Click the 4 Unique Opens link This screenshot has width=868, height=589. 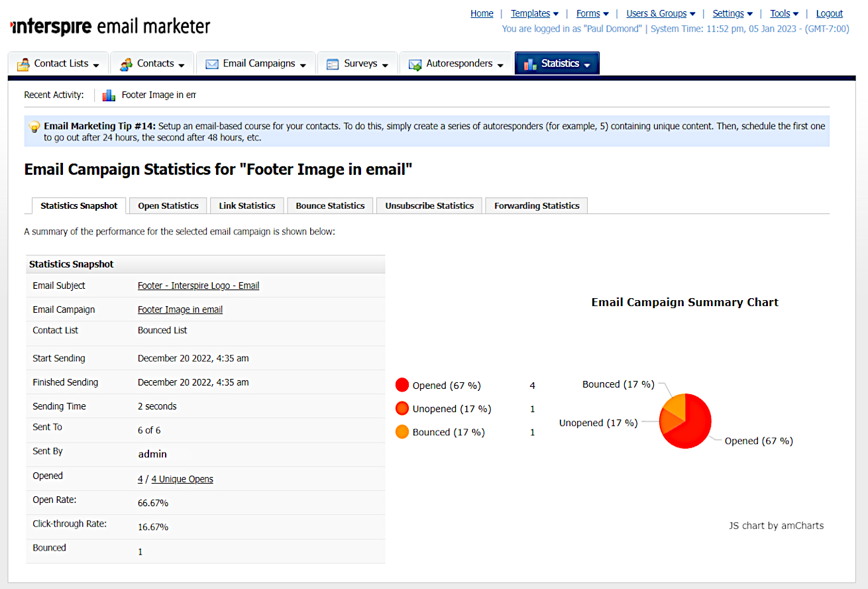[x=182, y=479]
